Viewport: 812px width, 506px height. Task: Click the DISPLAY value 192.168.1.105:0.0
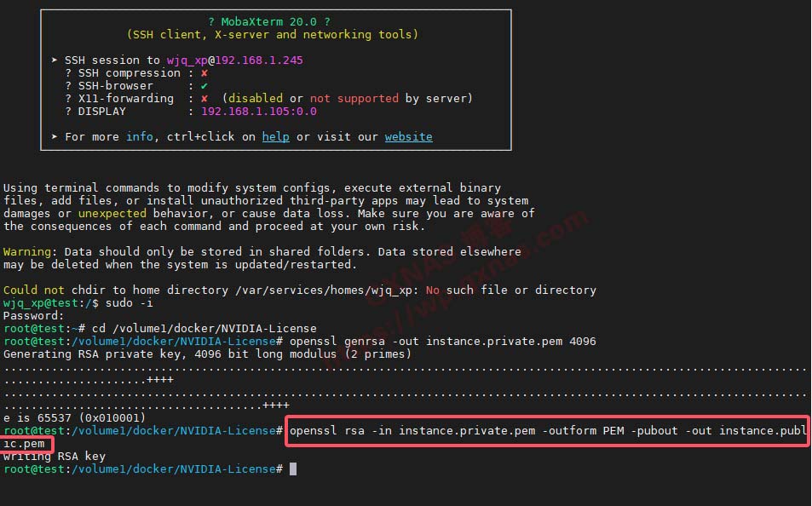pos(258,112)
